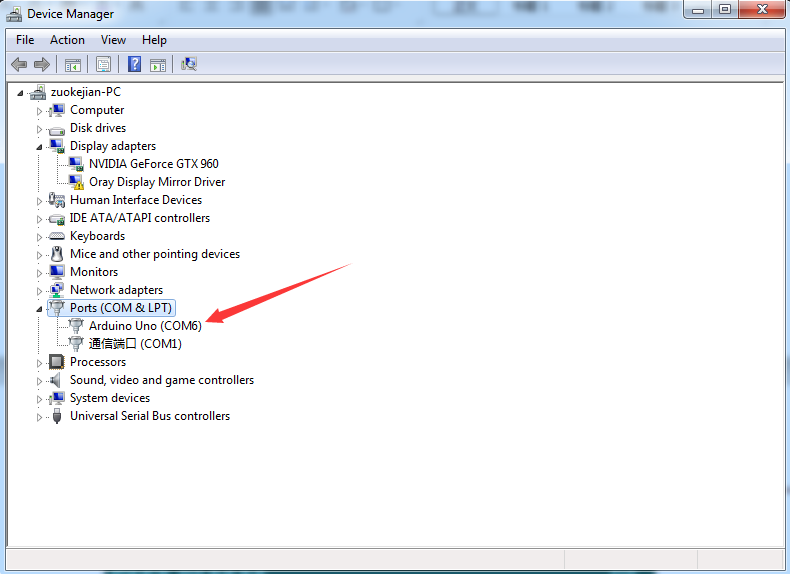Image resolution: width=790 pixels, height=574 pixels.
Task: Select the zuokejian-PC label
Action: click(x=86, y=92)
